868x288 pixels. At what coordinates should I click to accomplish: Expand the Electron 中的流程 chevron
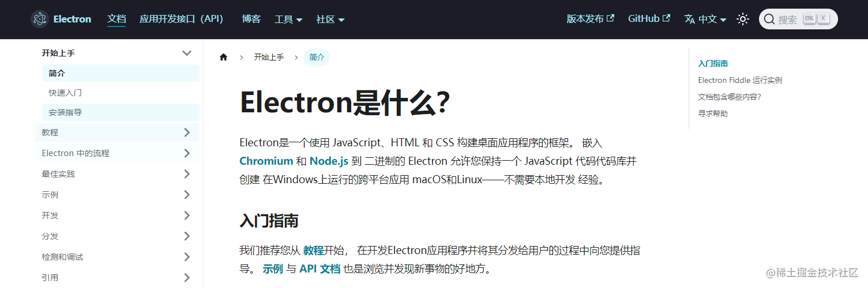pos(187,153)
